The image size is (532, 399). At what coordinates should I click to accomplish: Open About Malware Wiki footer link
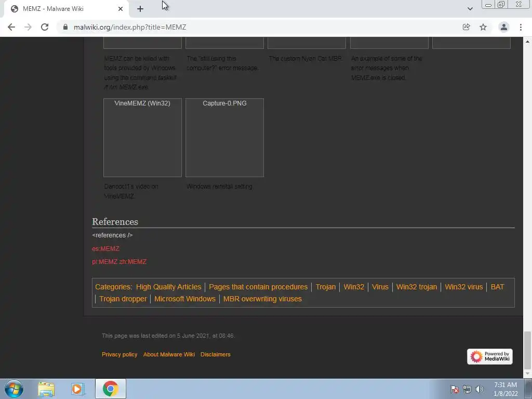click(169, 354)
